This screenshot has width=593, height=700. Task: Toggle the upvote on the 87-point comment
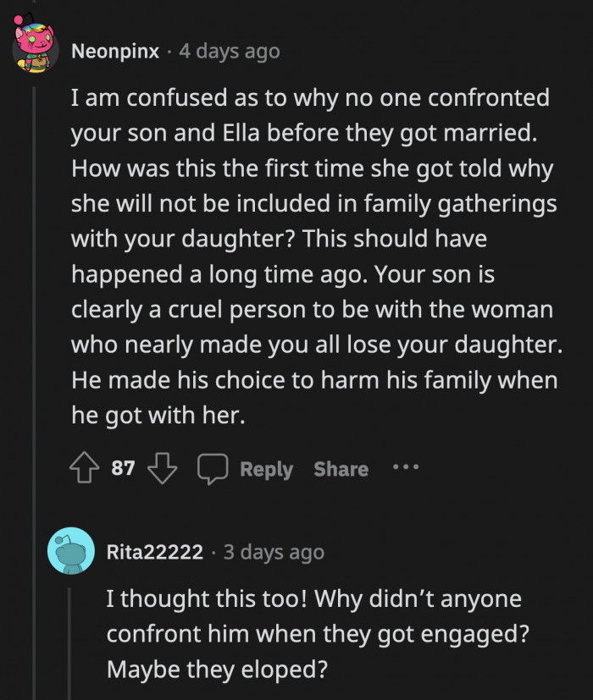pos(83,468)
